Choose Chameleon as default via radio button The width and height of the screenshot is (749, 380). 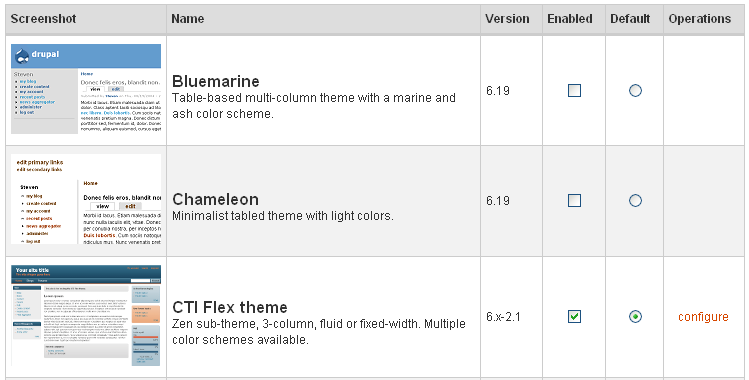coord(635,201)
